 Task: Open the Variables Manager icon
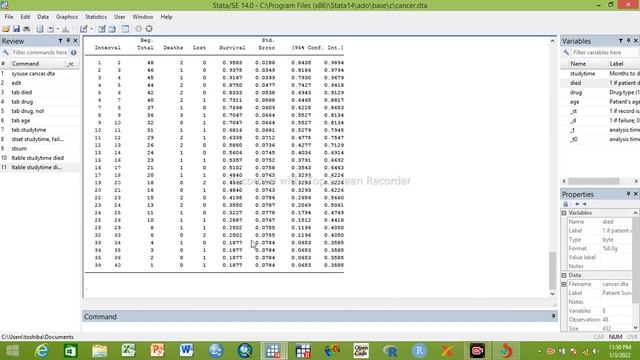tap(125, 29)
